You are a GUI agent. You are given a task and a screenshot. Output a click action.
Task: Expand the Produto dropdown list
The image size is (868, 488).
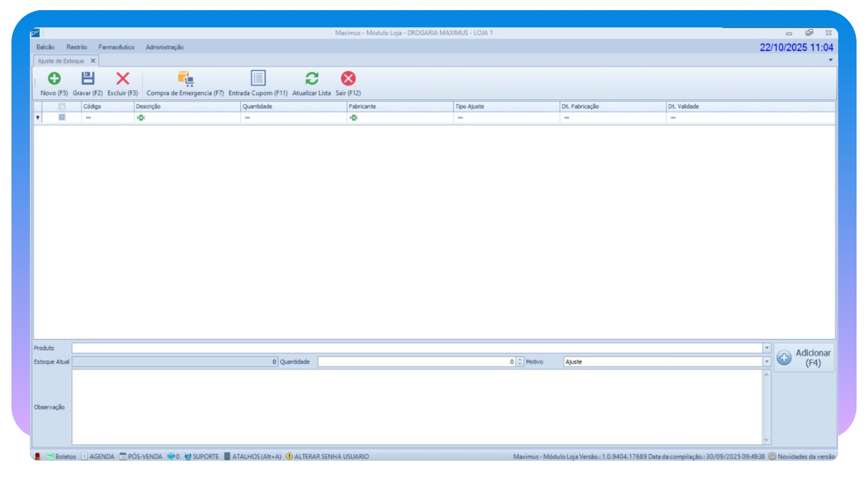[x=766, y=348]
